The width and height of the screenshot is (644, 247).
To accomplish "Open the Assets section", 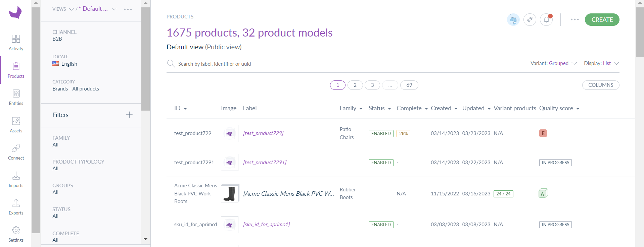I will pos(16,125).
